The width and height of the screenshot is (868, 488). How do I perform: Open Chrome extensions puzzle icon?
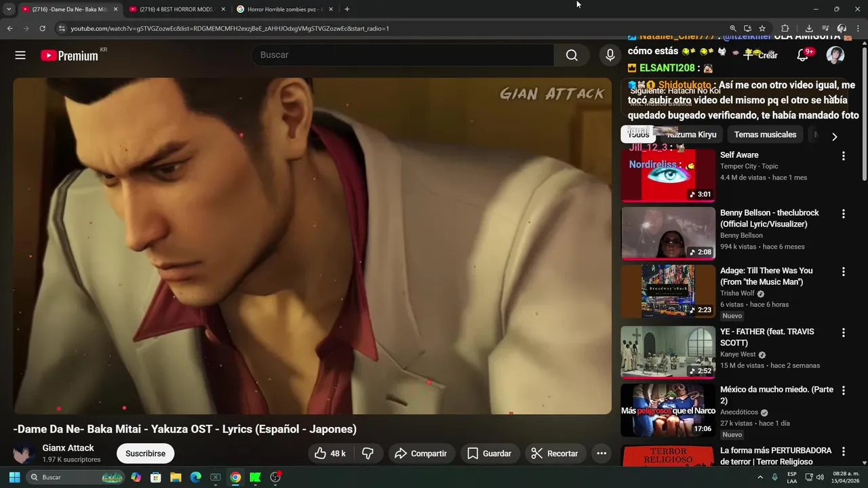click(x=785, y=28)
